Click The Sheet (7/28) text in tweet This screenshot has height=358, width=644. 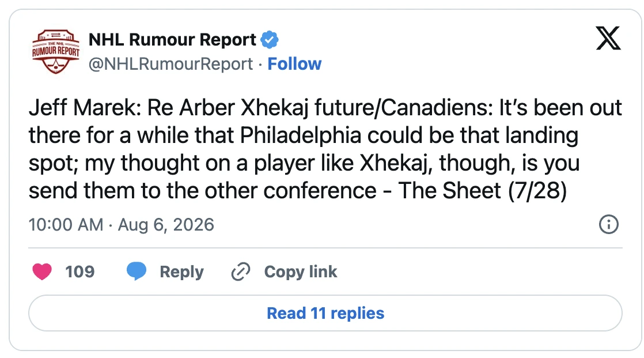[483, 191]
